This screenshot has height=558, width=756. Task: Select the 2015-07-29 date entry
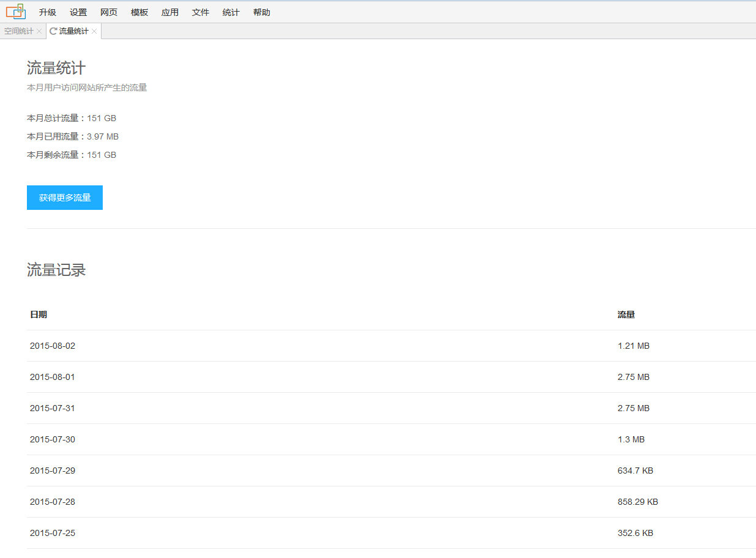[x=53, y=471]
